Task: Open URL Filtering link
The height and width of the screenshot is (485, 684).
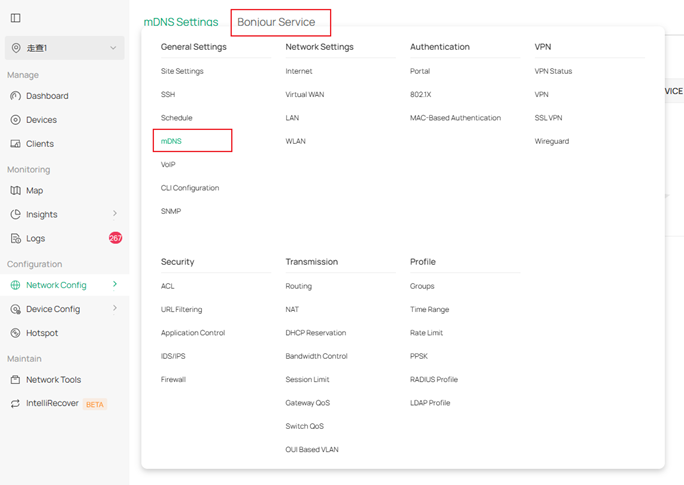Action: tap(181, 310)
